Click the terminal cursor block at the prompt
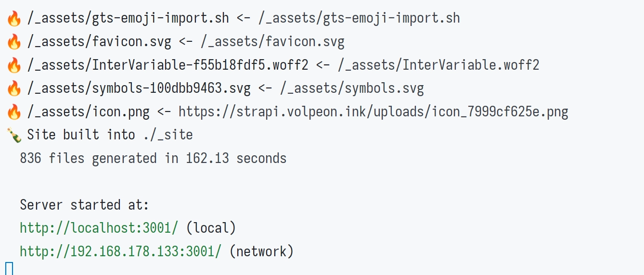This screenshot has width=644, height=275. click(9, 269)
